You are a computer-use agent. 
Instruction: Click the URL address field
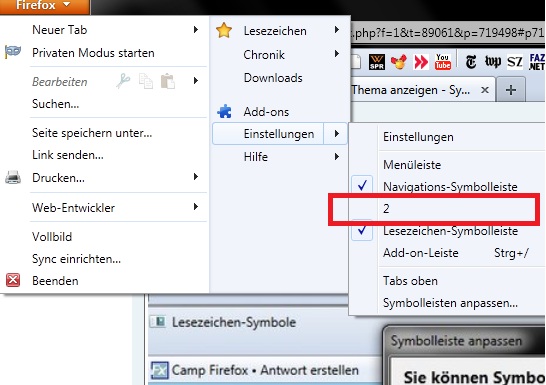click(447, 33)
